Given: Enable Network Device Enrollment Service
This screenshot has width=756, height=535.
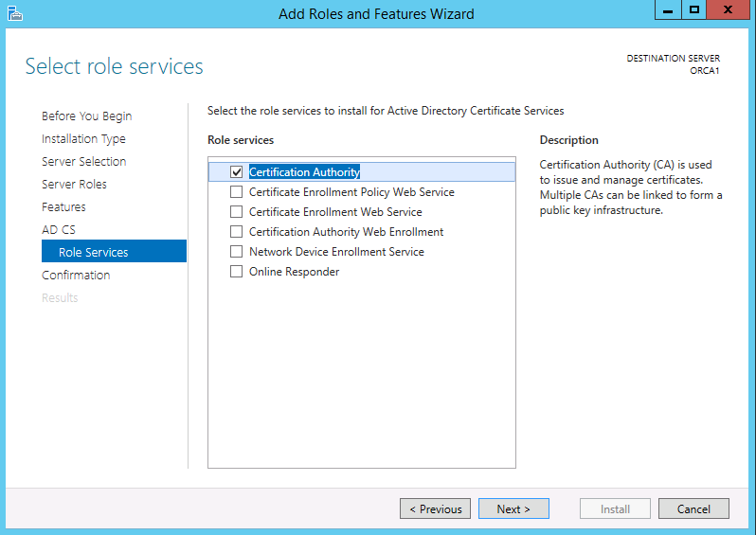Looking at the screenshot, I should [x=237, y=252].
